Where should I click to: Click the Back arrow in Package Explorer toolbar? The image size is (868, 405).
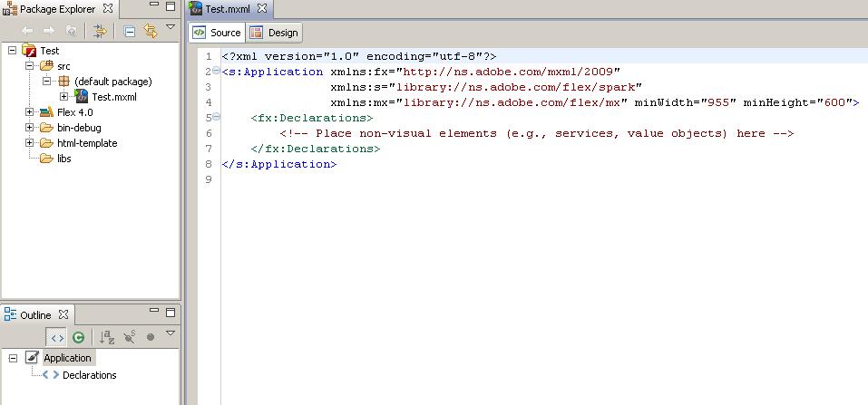pos(27,31)
